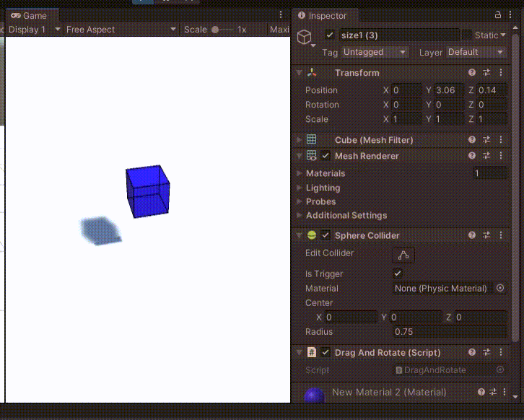Click the Position Y field 3.06
The image size is (524, 420).
(449, 90)
